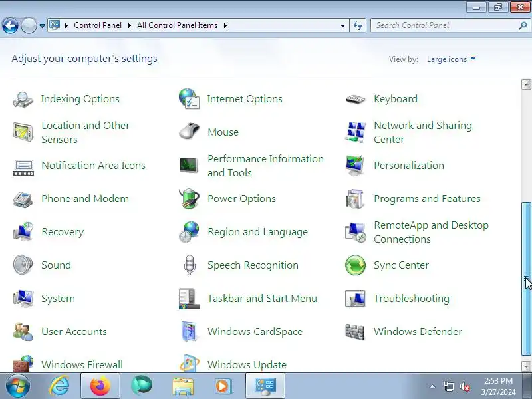Open the Troubleshooting icon
This screenshot has height=399, width=532.
pos(355,299)
